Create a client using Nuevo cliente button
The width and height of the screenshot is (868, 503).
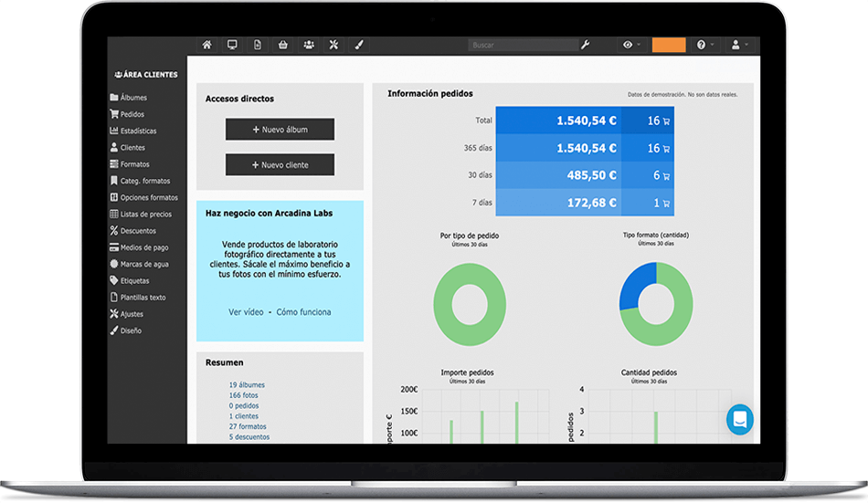(280, 165)
